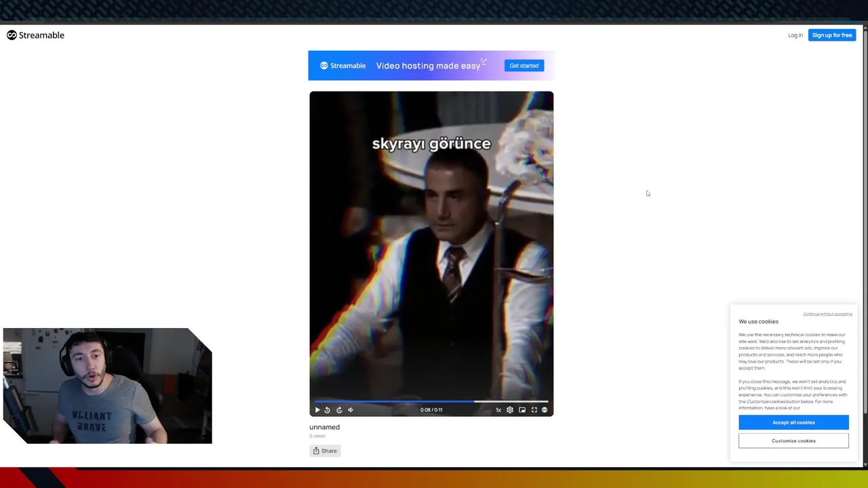Screen dimensions: 868x488
Task: Share the unnamed video
Action: 325,451
